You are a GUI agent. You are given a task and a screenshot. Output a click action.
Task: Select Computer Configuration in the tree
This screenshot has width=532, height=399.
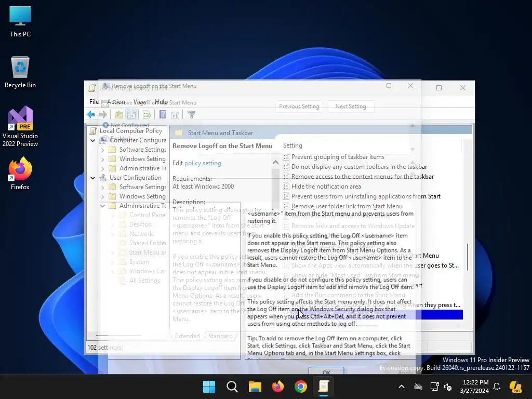coord(138,140)
